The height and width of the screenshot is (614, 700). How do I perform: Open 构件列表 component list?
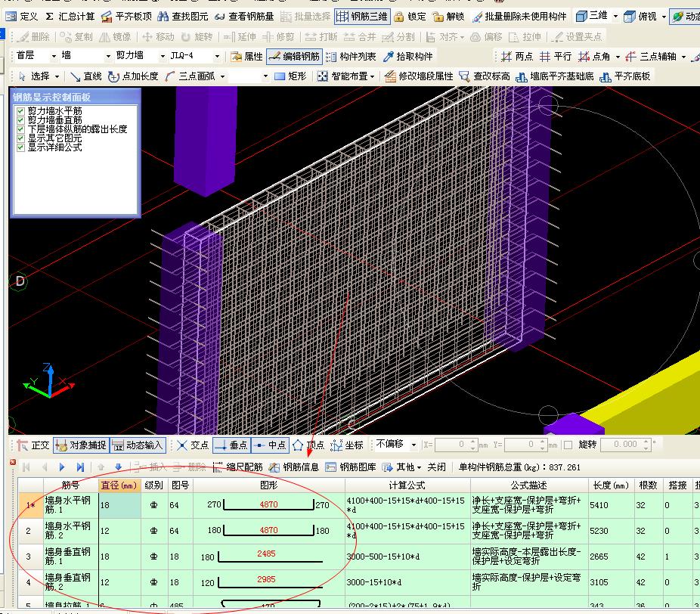point(352,56)
